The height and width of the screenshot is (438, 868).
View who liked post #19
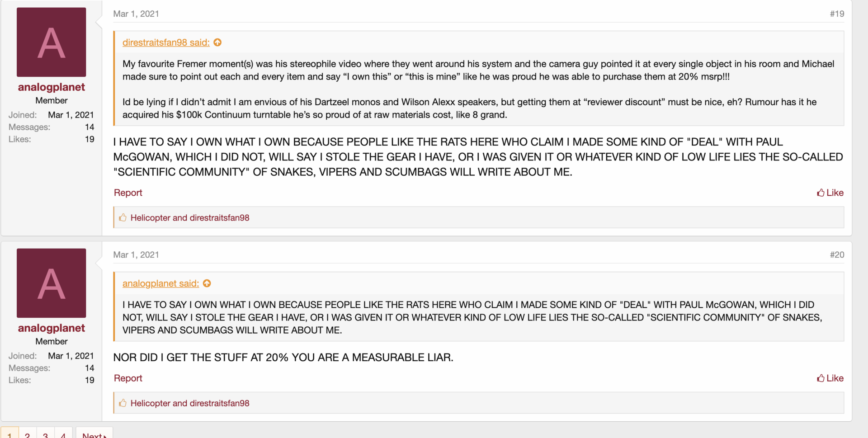(x=190, y=218)
